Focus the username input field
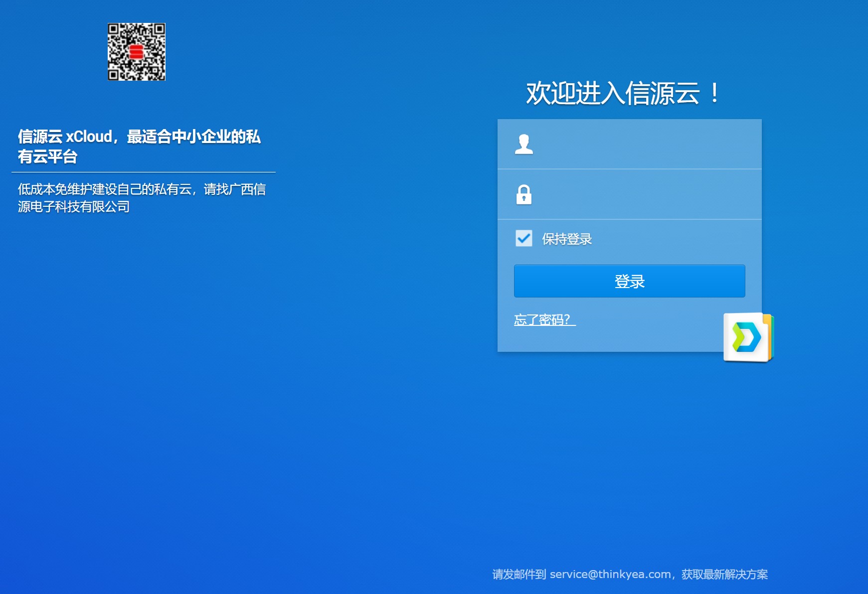This screenshot has width=868, height=594. [x=630, y=144]
